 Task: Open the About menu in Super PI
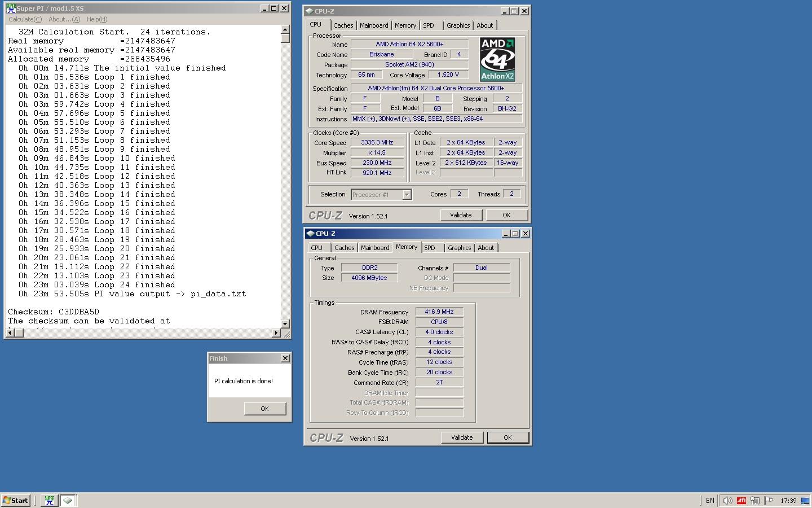[64, 19]
